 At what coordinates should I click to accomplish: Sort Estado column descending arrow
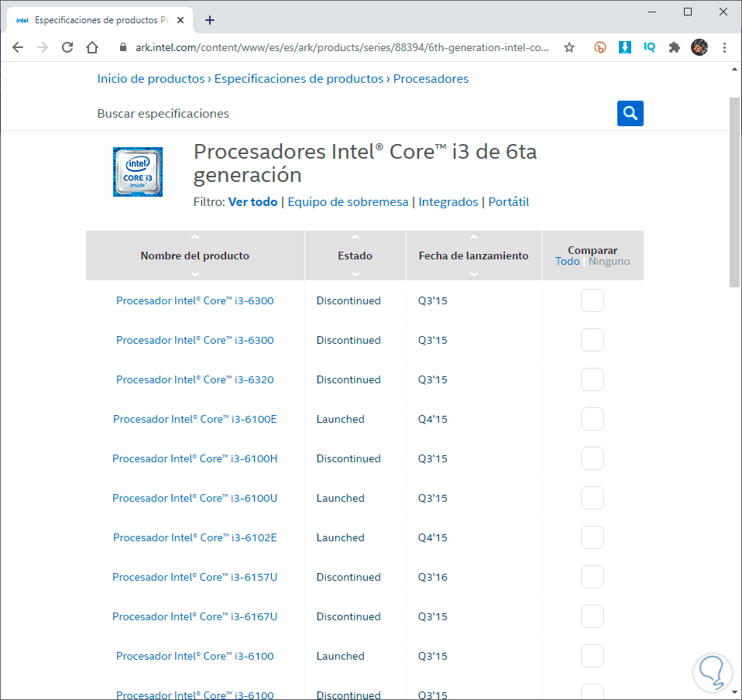pos(356,274)
